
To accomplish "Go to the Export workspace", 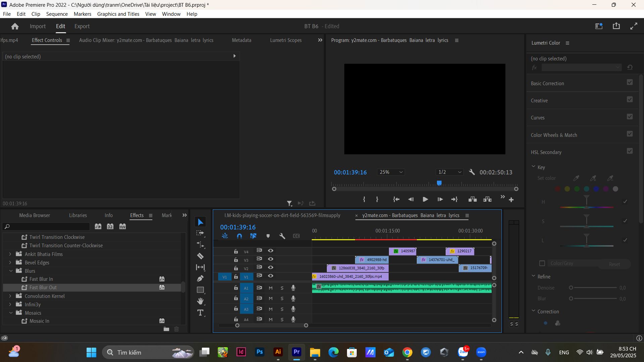I will pos(82,26).
